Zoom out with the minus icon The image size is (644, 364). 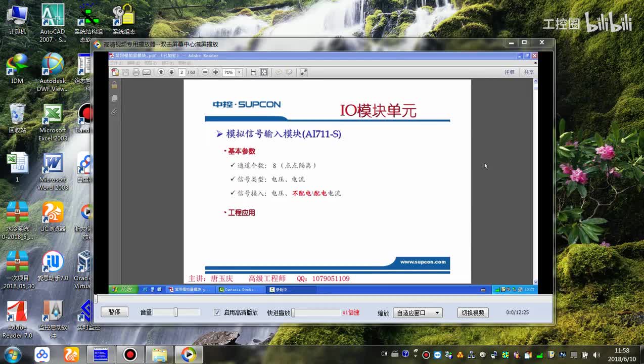pos(205,72)
